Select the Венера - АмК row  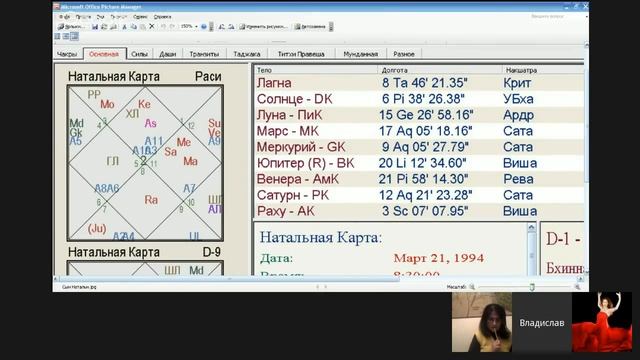(x=419, y=179)
